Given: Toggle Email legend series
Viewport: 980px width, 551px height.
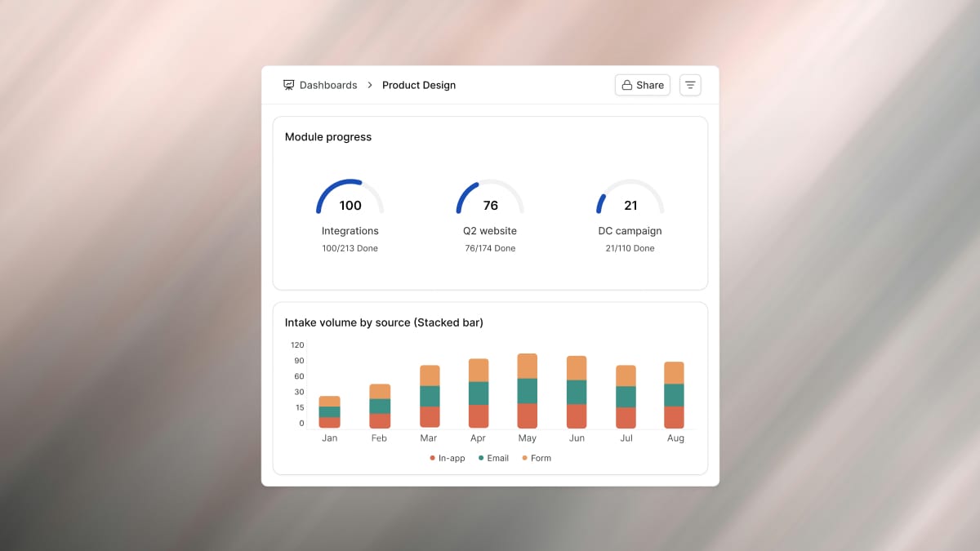Looking at the screenshot, I should click(x=493, y=458).
